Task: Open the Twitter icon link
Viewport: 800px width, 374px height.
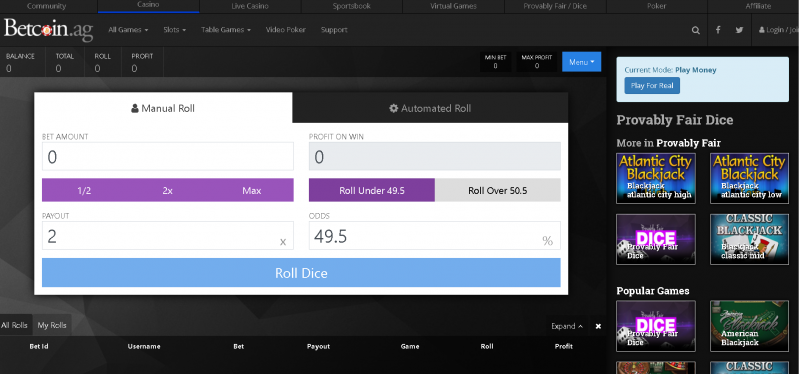Action: click(739, 30)
